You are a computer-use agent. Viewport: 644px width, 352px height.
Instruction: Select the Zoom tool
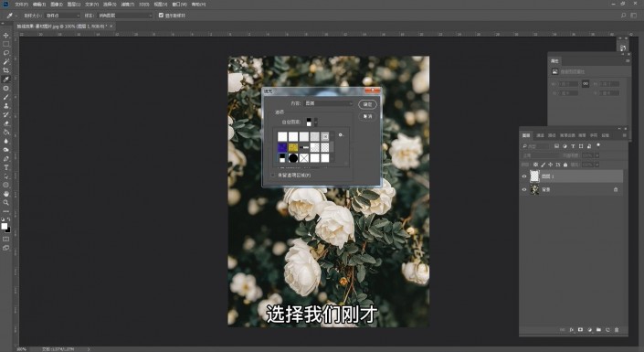[x=5, y=202]
